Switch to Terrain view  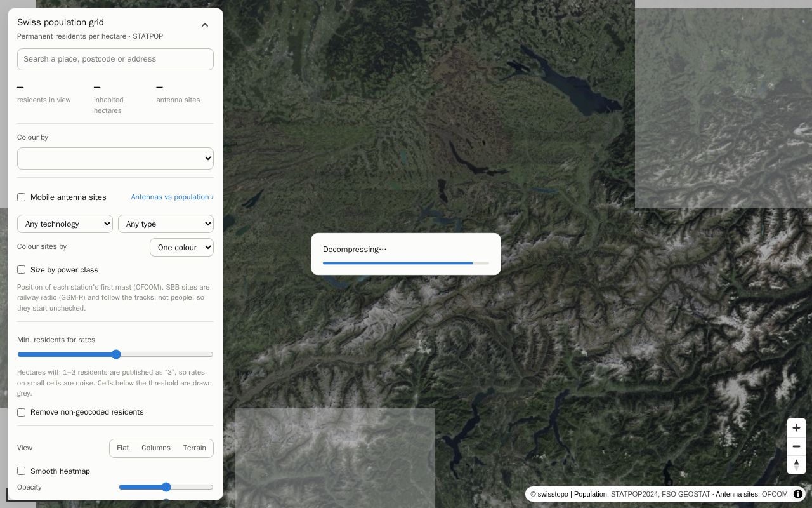[x=195, y=448]
